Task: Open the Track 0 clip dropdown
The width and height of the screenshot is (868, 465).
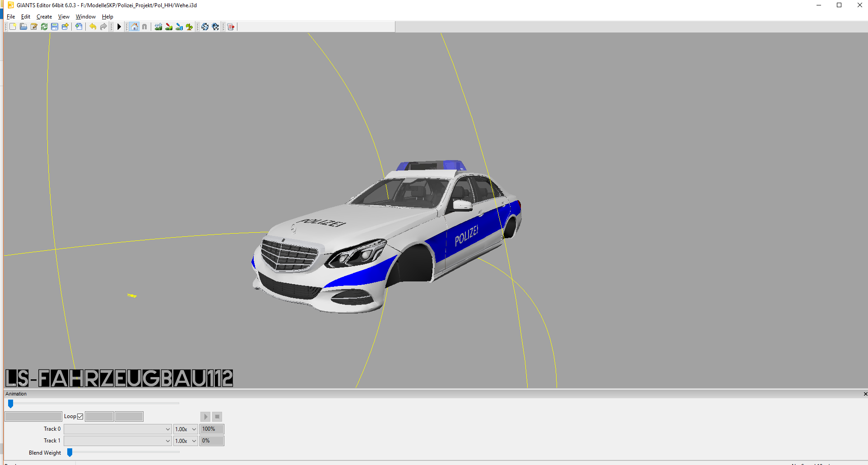Action: tap(117, 429)
